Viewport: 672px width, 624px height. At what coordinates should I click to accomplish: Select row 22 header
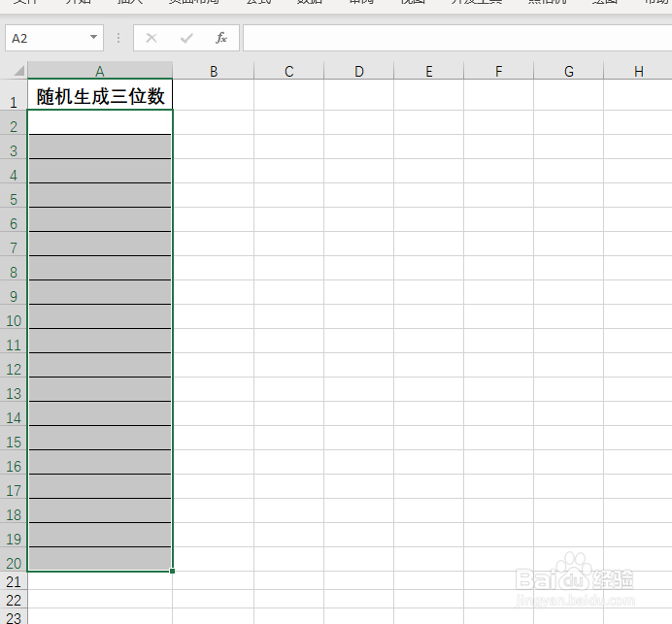pos(14,599)
